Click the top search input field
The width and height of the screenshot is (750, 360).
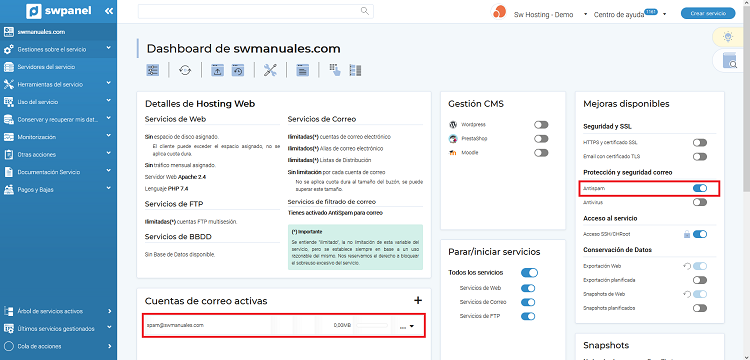256,11
